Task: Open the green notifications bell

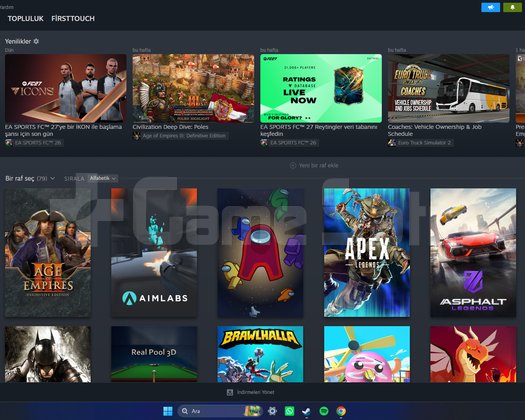Action: coord(512,7)
